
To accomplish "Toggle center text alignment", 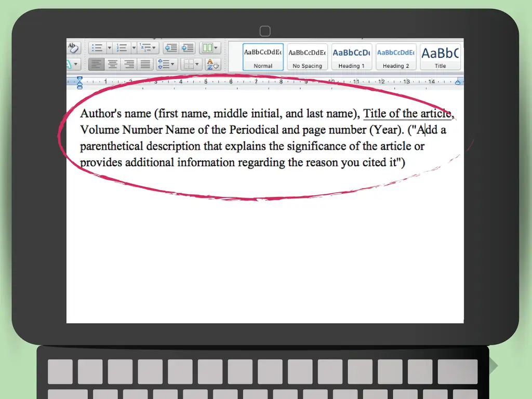I will click(112, 64).
